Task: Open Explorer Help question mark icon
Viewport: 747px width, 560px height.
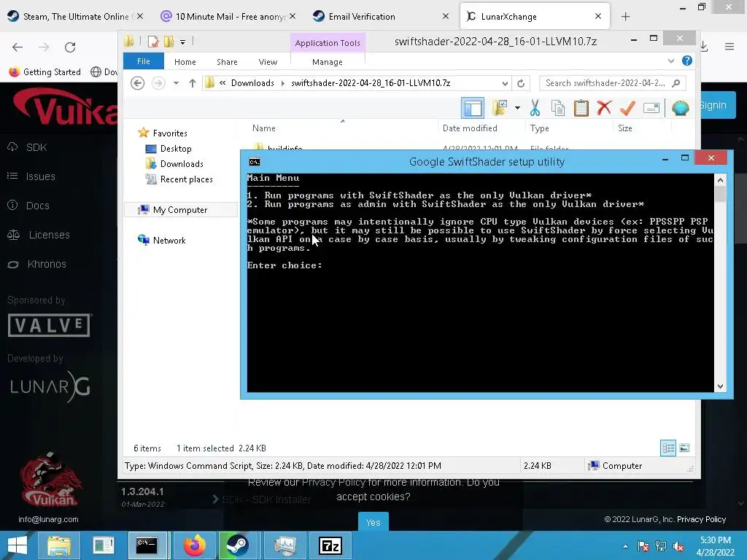Action: [687, 61]
